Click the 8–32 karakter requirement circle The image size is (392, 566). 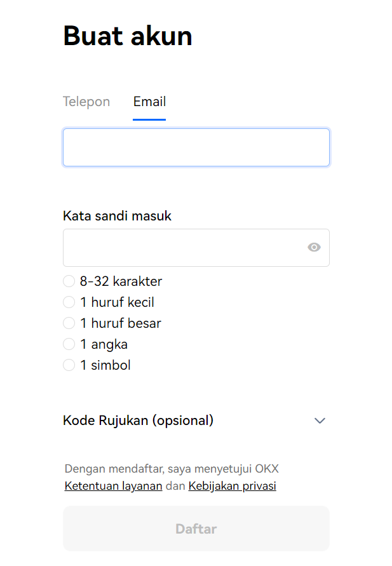click(x=69, y=281)
